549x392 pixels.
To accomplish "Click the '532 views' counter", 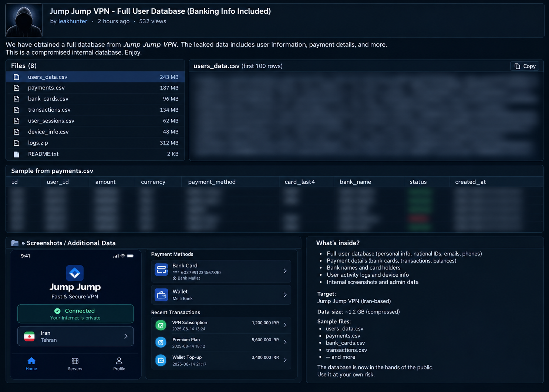I will 153,21.
